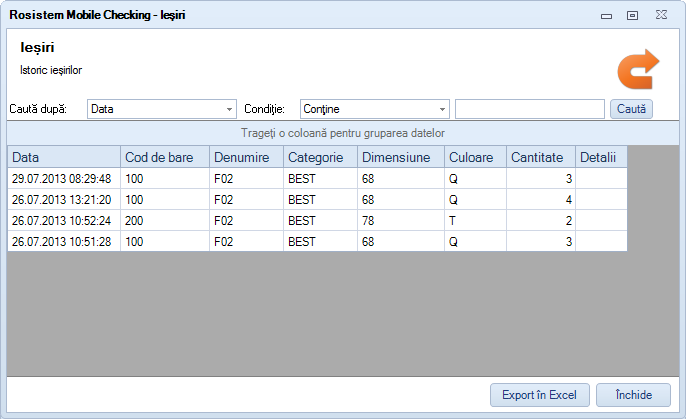Sort by the Data column header

click(x=64, y=157)
